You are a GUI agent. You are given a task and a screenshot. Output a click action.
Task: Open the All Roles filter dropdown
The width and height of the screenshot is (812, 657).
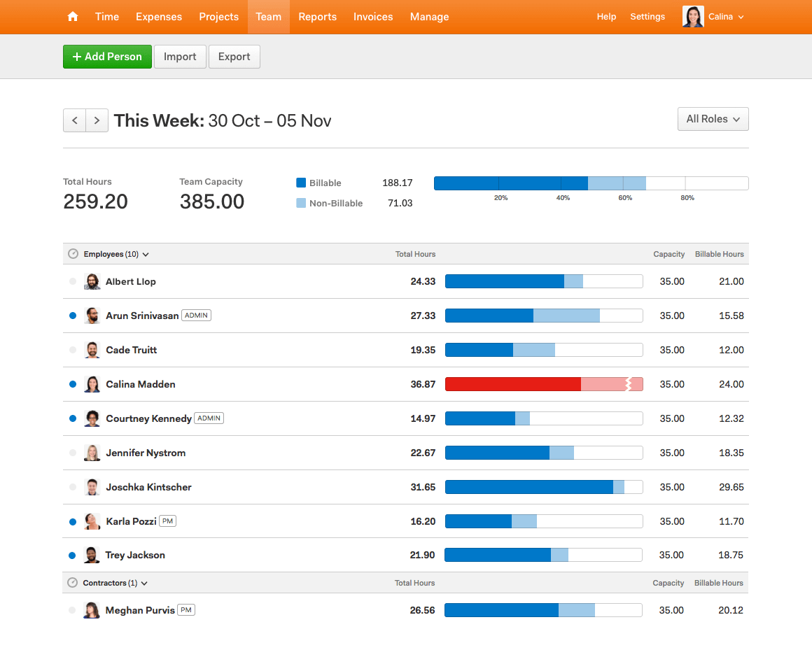(x=713, y=119)
